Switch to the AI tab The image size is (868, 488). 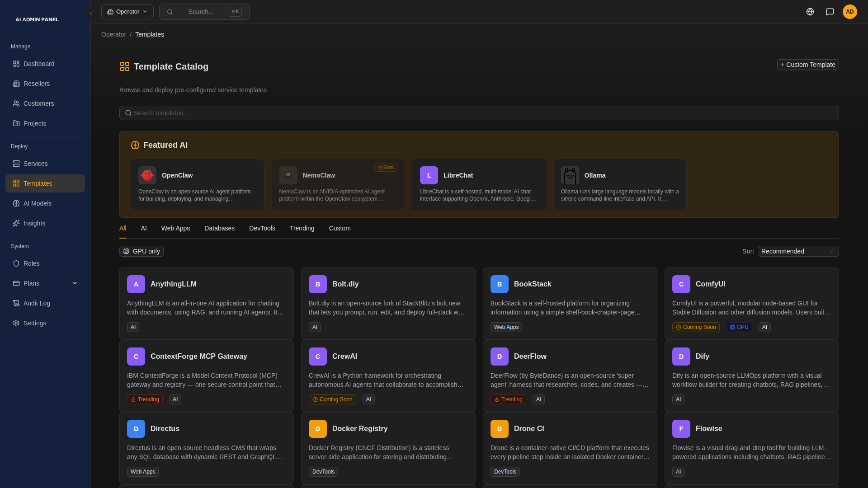click(144, 228)
